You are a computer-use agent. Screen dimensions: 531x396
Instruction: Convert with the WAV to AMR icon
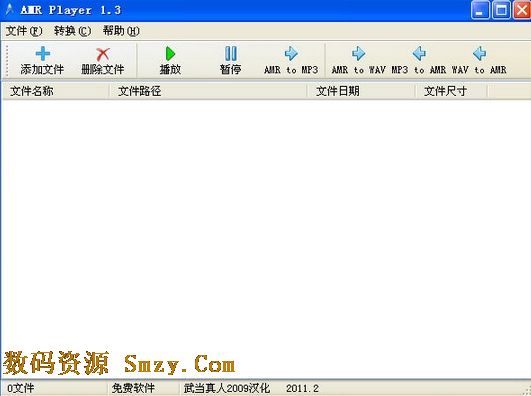coord(480,54)
